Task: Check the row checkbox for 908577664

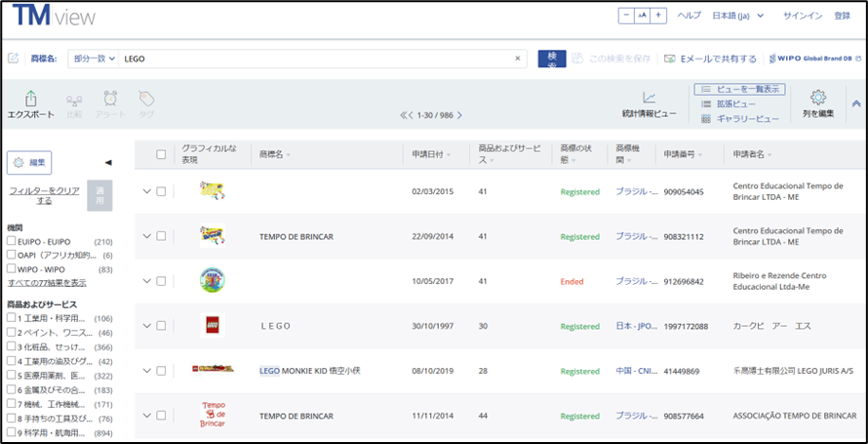Action: click(x=161, y=416)
